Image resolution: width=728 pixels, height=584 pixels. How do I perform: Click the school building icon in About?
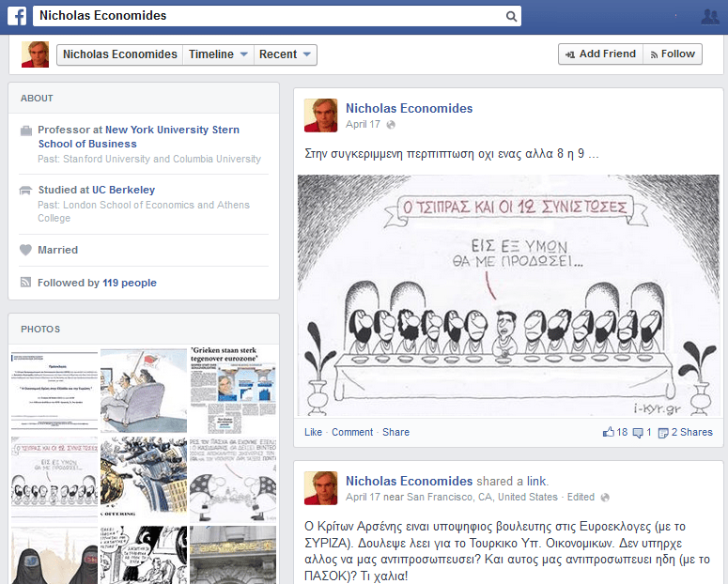(x=25, y=191)
